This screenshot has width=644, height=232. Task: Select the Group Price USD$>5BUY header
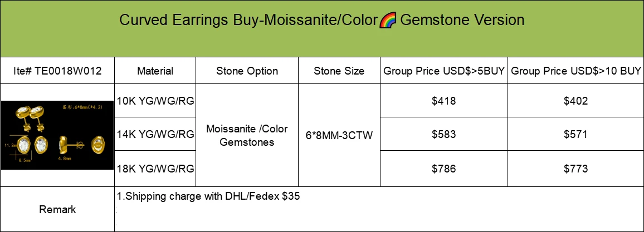pos(444,71)
